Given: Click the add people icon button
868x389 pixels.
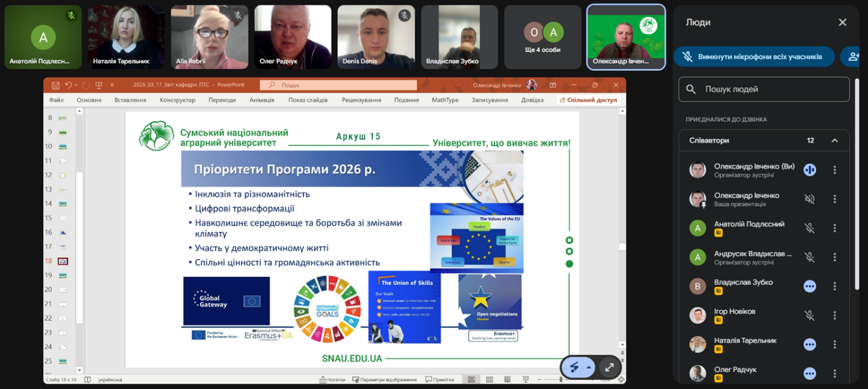Looking at the screenshot, I should (x=853, y=57).
